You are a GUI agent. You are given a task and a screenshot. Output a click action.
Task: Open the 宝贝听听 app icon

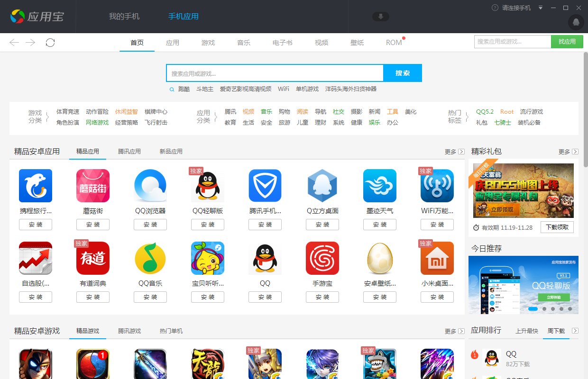point(208,258)
